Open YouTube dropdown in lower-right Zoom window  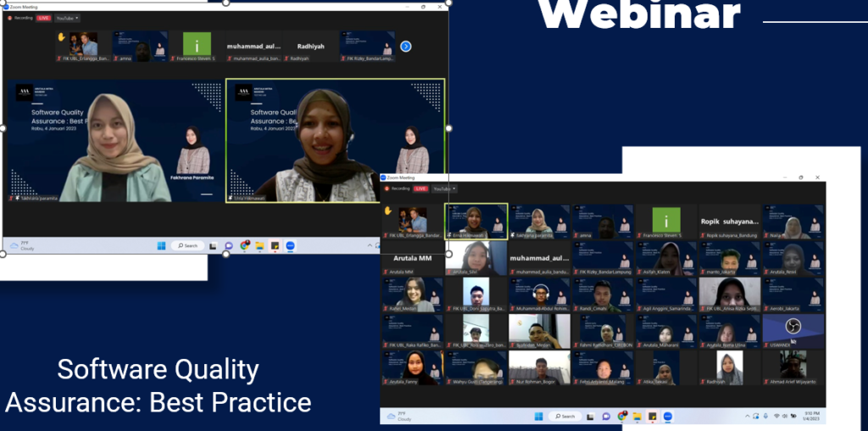[x=445, y=188]
